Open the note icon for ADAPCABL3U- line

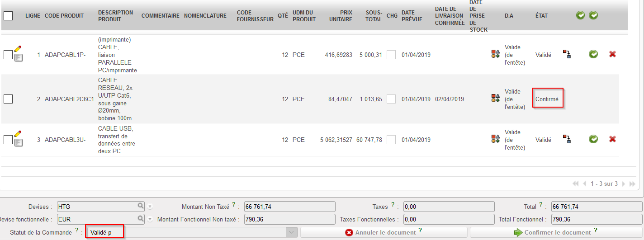tap(19, 143)
